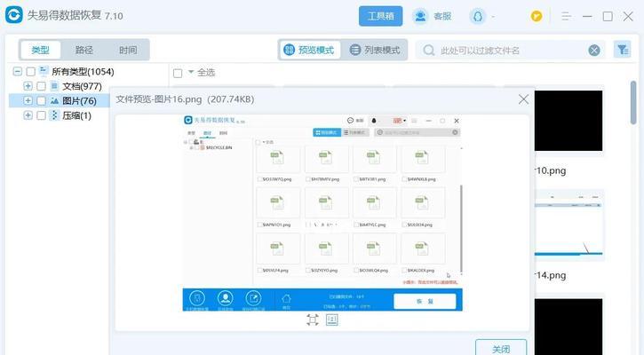Select the 压缩(1) tree label
Screen dimensions: 644x355
pyautogui.click(x=76, y=115)
